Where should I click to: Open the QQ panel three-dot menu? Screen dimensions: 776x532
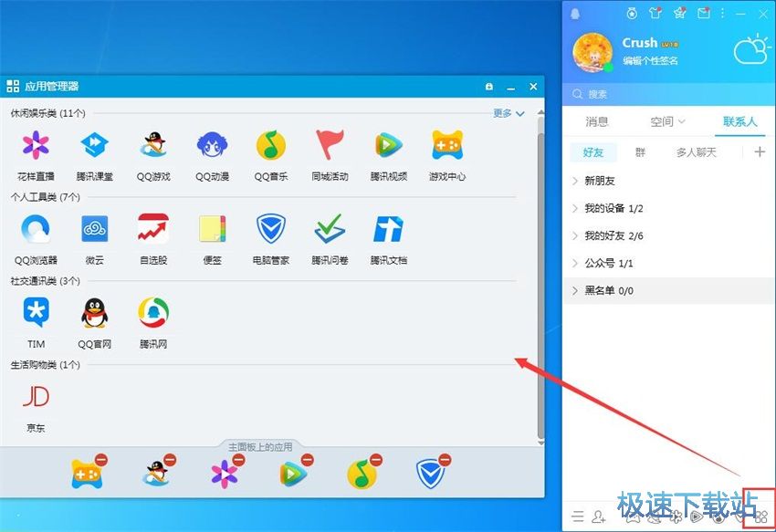(722, 14)
